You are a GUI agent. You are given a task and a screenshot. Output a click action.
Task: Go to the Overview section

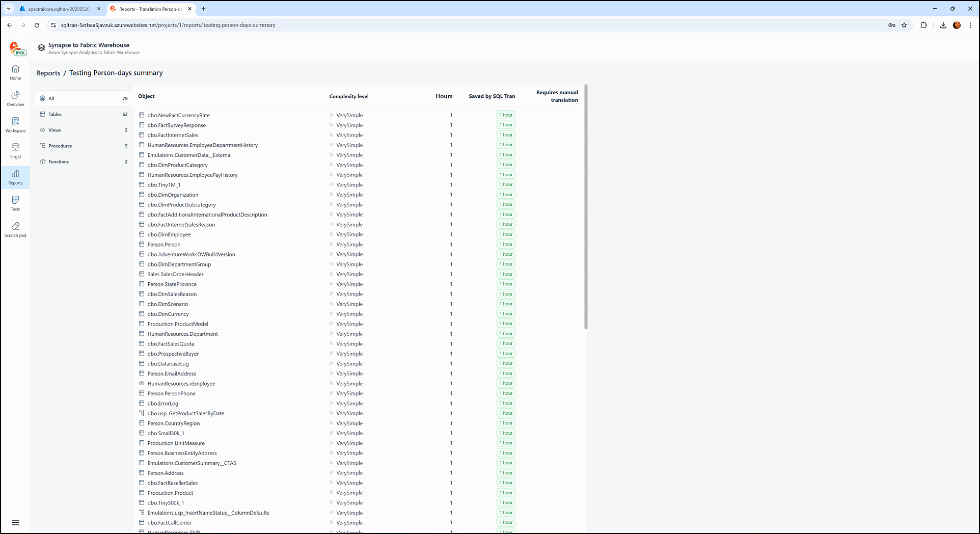(x=15, y=98)
